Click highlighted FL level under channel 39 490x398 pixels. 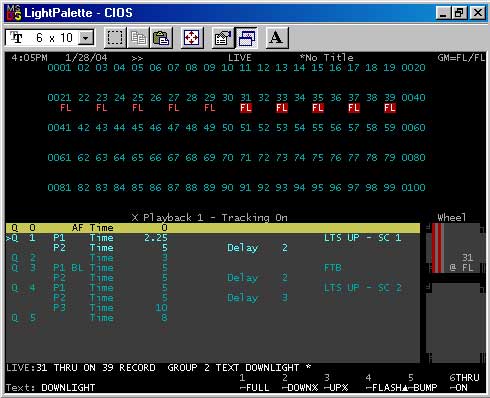coord(390,108)
